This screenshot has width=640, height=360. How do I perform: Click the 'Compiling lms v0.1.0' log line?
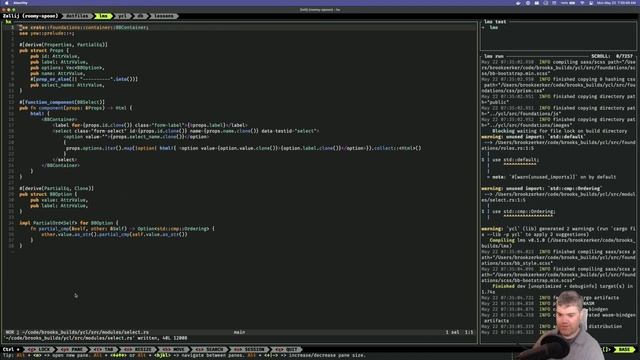point(561,240)
